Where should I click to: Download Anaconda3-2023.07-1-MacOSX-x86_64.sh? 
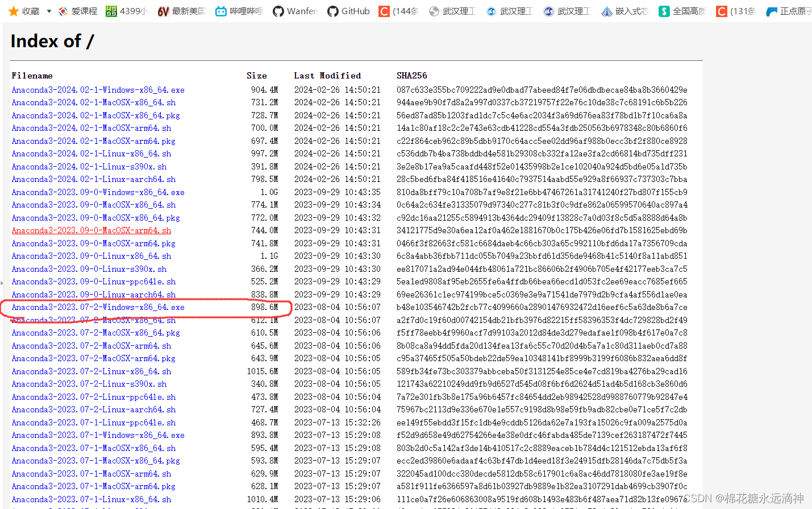[x=93, y=448]
